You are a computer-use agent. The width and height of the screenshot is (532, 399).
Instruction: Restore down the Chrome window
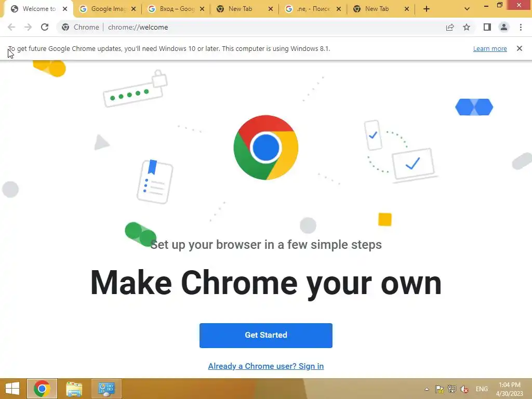500,5
